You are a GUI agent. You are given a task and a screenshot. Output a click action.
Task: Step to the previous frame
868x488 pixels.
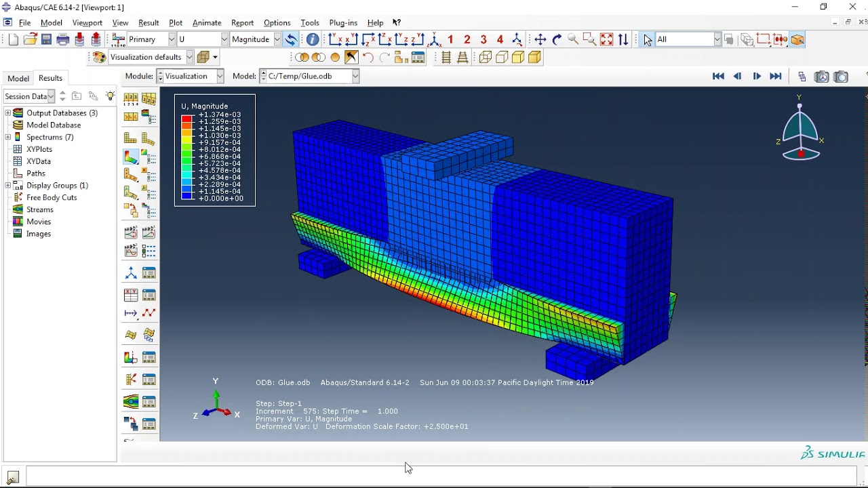click(738, 77)
